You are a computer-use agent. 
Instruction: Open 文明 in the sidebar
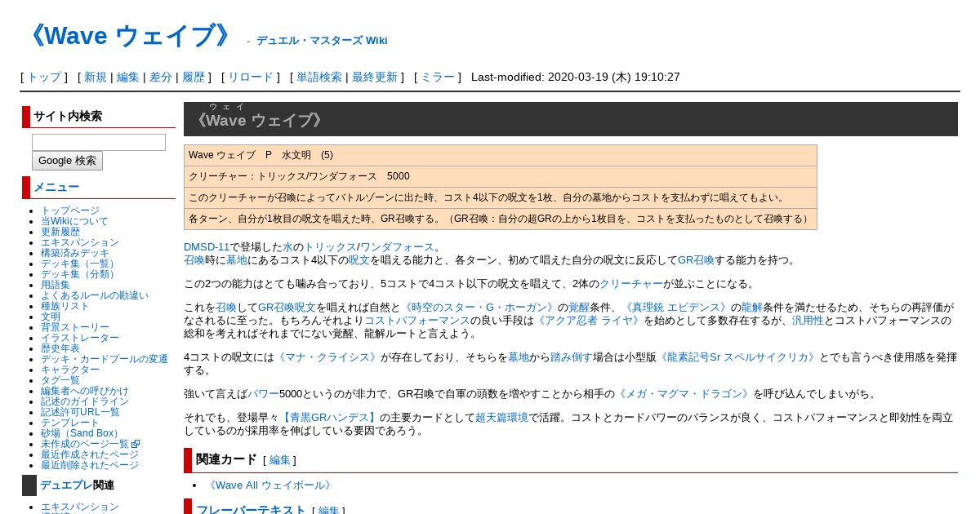[51, 317]
